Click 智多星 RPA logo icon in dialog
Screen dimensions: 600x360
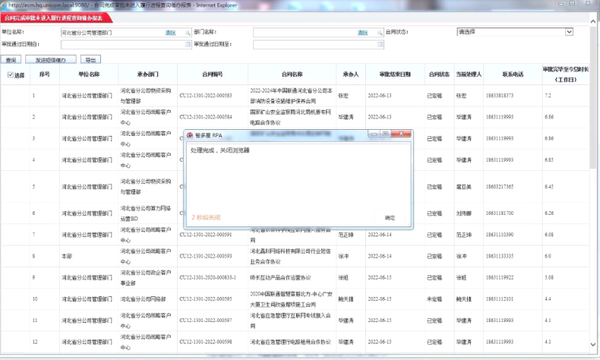[x=190, y=135]
